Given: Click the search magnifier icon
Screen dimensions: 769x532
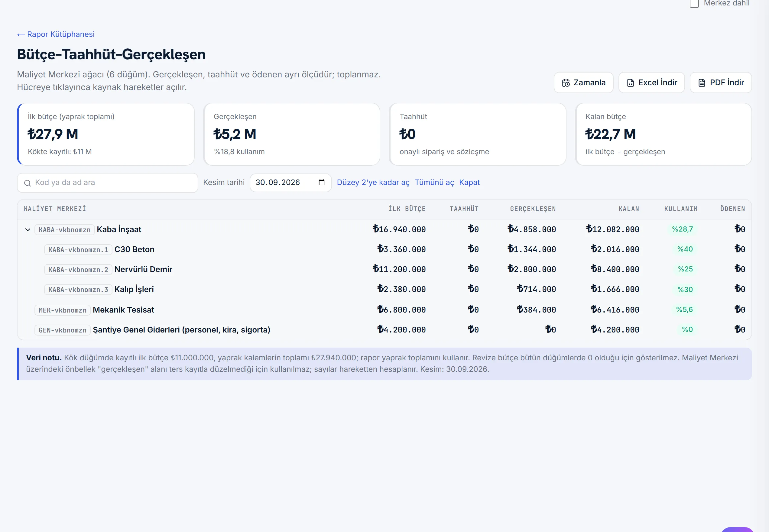Looking at the screenshot, I should pos(28,183).
